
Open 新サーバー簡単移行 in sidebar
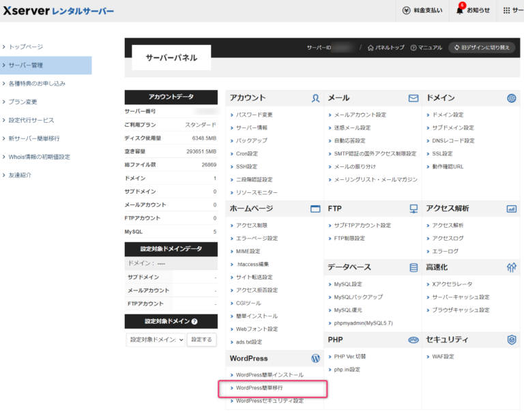click(34, 138)
